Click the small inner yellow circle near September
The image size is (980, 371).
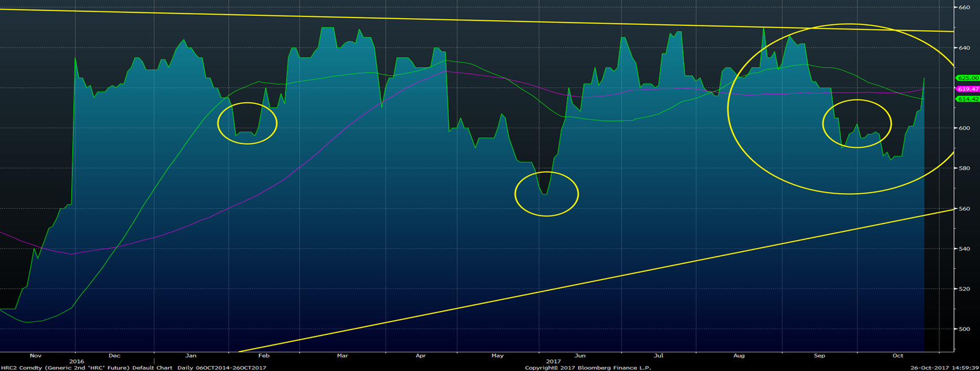tap(857, 123)
